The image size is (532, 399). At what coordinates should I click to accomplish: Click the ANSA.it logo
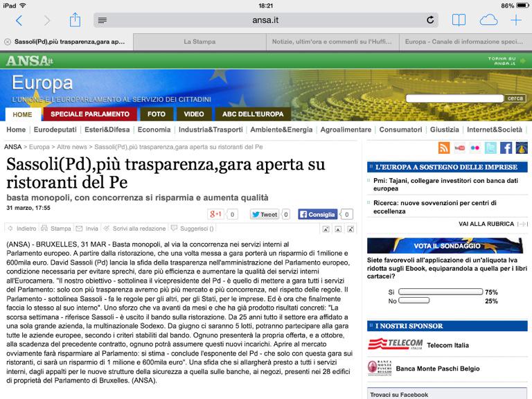pos(30,61)
